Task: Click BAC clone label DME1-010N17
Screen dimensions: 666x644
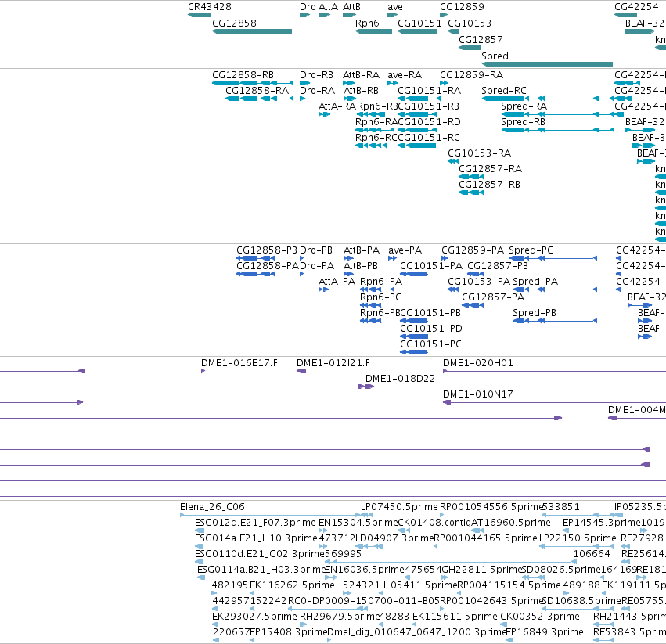Action: (478, 394)
